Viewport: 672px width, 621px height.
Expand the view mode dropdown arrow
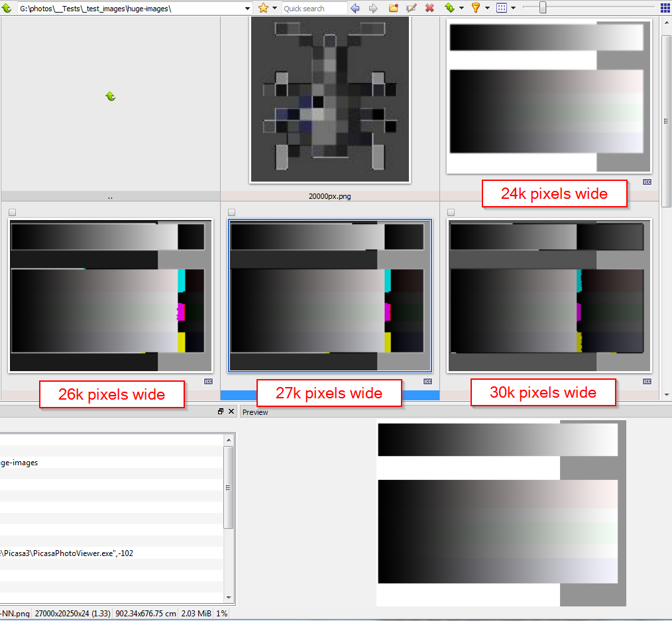513,8
